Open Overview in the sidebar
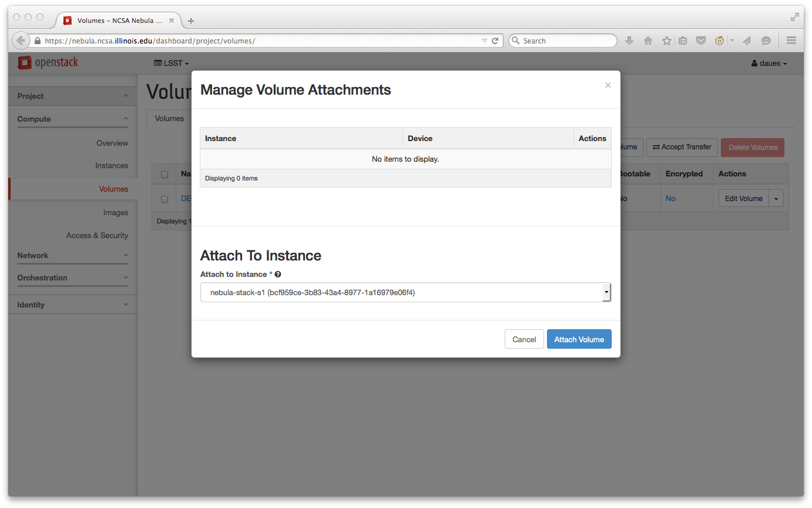The width and height of the screenshot is (812, 508). 112,143
